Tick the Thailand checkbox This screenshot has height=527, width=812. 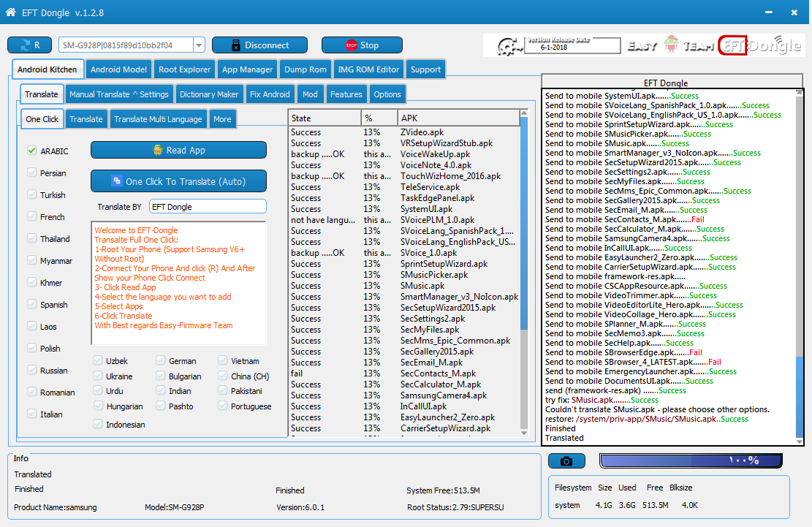coord(32,238)
